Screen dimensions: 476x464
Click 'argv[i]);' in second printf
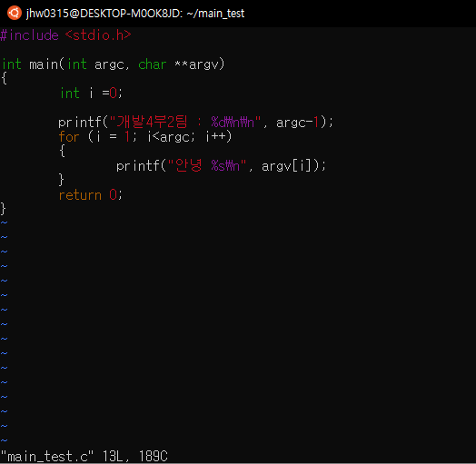[293, 165]
